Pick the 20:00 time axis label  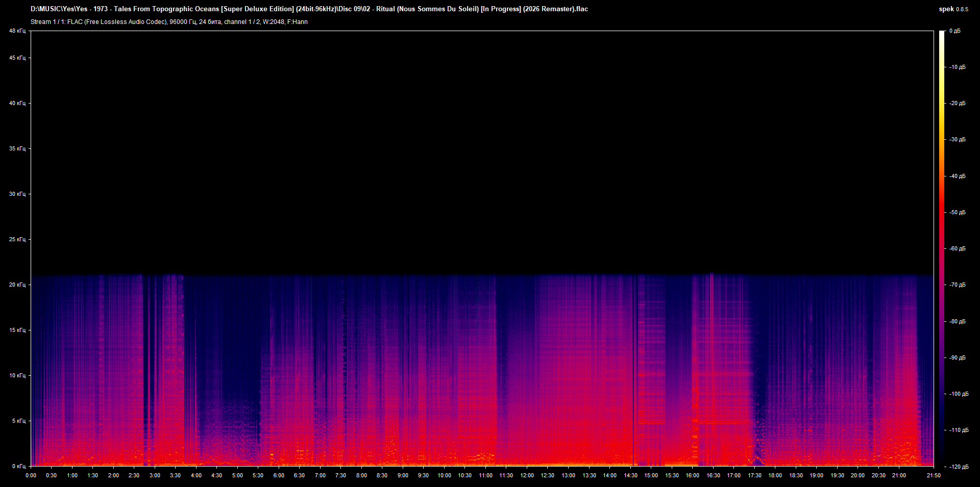pyautogui.click(x=858, y=475)
